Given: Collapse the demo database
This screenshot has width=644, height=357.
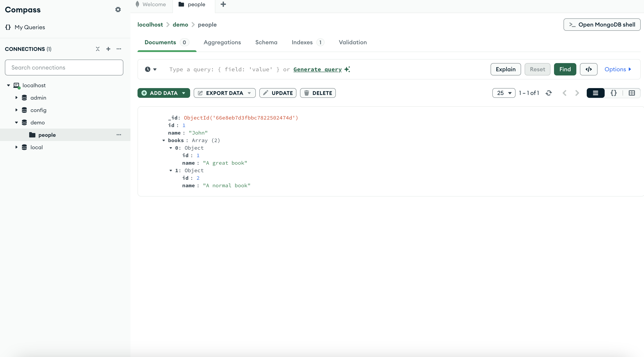Looking at the screenshot, I should [17, 122].
